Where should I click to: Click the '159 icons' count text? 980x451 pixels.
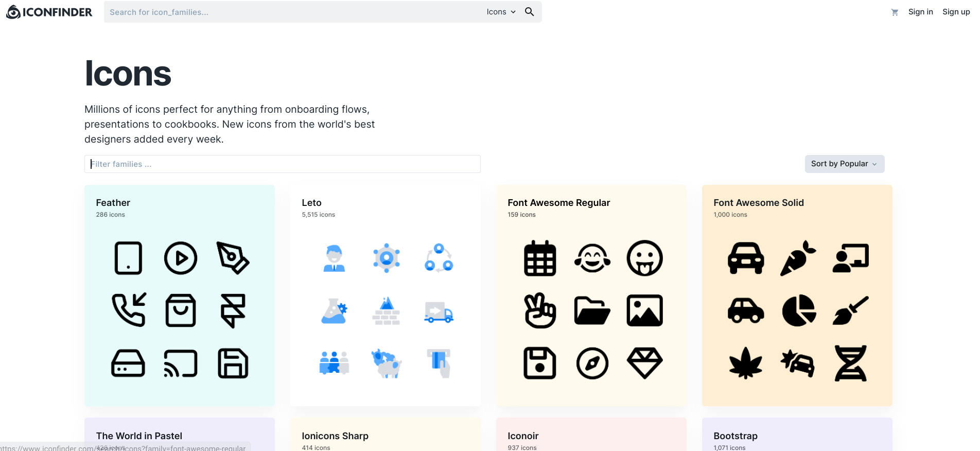click(x=521, y=215)
